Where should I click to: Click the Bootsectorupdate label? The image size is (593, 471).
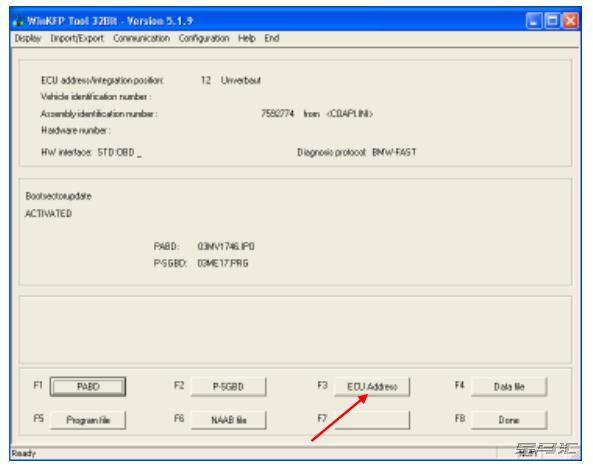pos(59,196)
